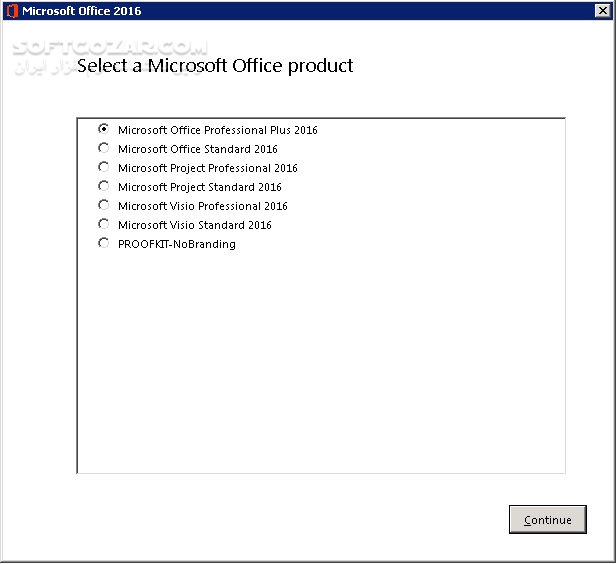Click the 'Microsoft Office Professional Plus 2016' label text

coord(218,130)
